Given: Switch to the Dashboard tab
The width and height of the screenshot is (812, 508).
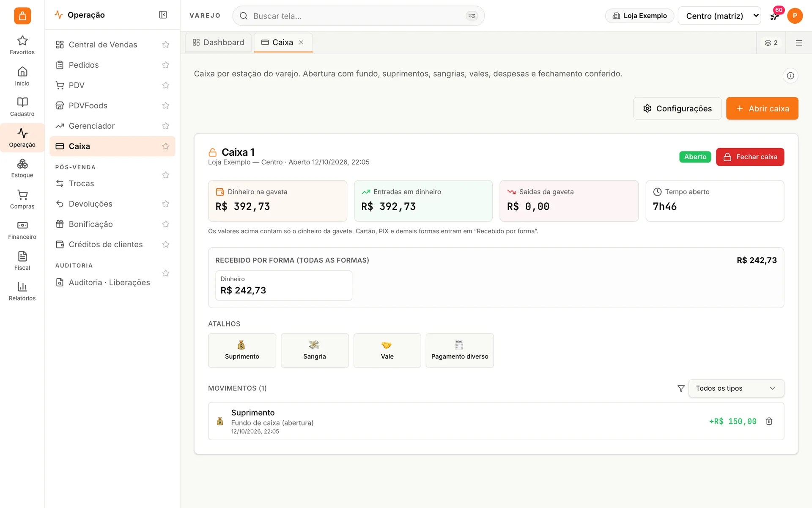Looking at the screenshot, I should (218, 42).
